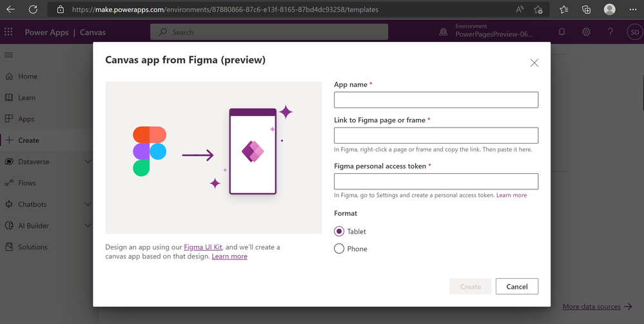The width and height of the screenshot is (644, 324).
Task: Close the Canvas app from Figma dialog
Action: (x=534, y=63)
